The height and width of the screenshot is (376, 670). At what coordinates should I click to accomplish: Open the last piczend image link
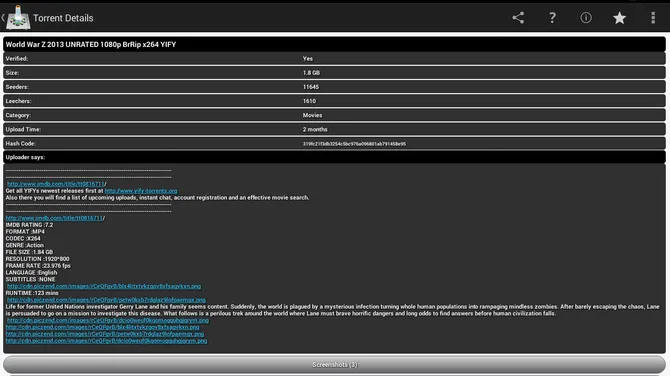[106, 341]
